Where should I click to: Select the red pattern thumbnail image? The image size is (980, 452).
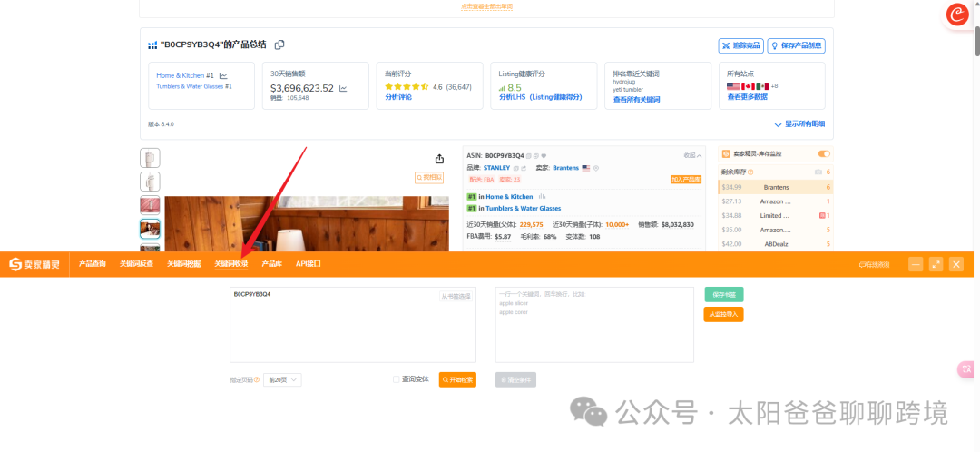(150, 205)
